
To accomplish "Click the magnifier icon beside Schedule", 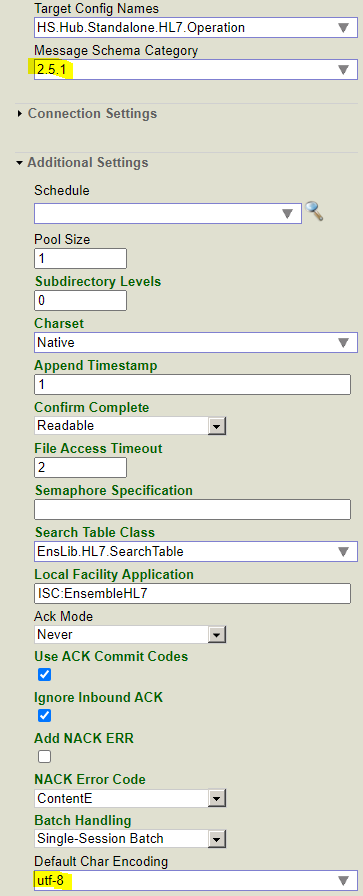I will pos(314,211).
